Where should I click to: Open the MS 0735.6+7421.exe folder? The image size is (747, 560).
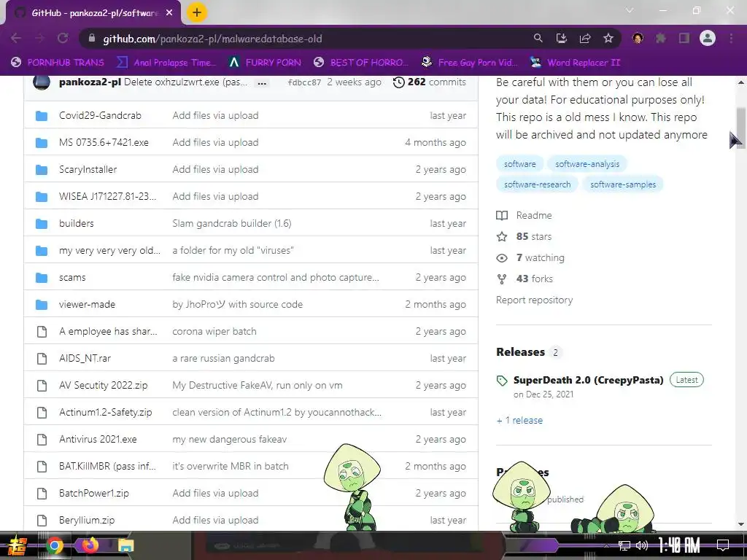pyautogui.click(x=104, y=142)
